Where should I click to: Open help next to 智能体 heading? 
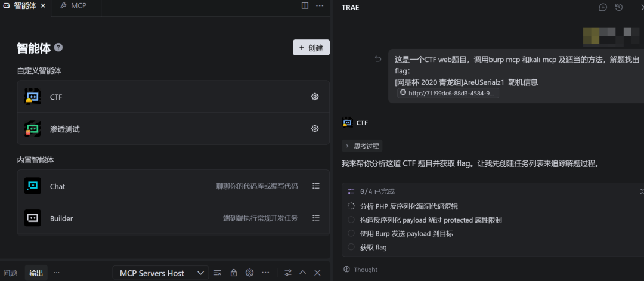pos(58,48)
